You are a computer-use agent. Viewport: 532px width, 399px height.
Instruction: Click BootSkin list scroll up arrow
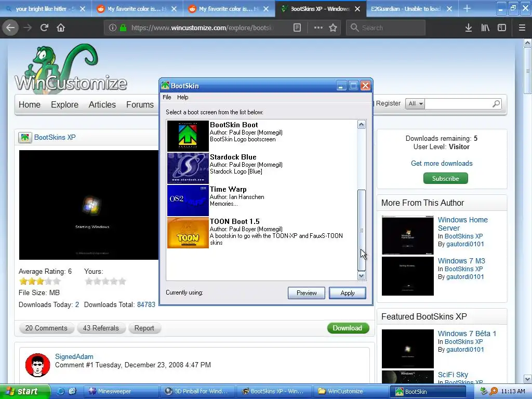point(362,125)
